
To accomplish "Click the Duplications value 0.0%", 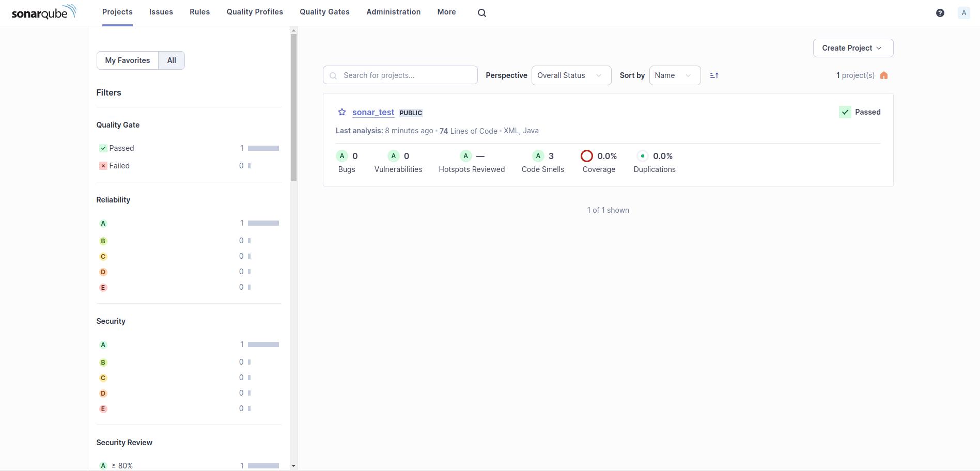I will coord(663,156).
